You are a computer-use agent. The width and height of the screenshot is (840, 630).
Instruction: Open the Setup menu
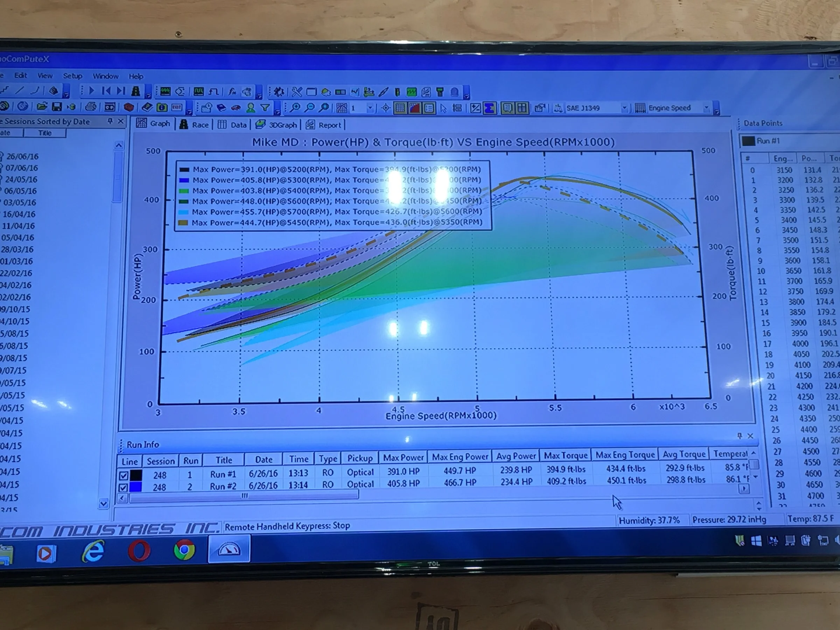click(72, 76)
